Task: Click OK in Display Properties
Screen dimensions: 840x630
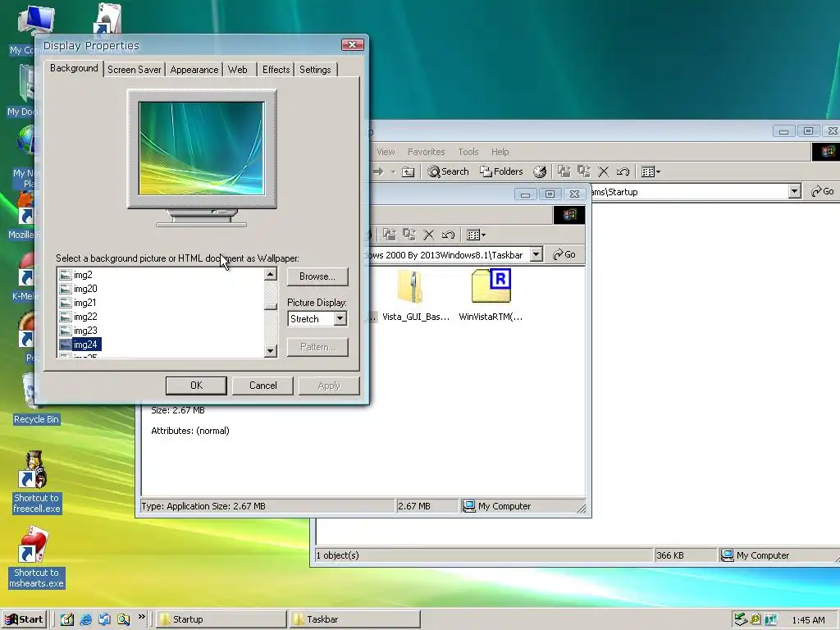Action: click(x=196, y=386)
